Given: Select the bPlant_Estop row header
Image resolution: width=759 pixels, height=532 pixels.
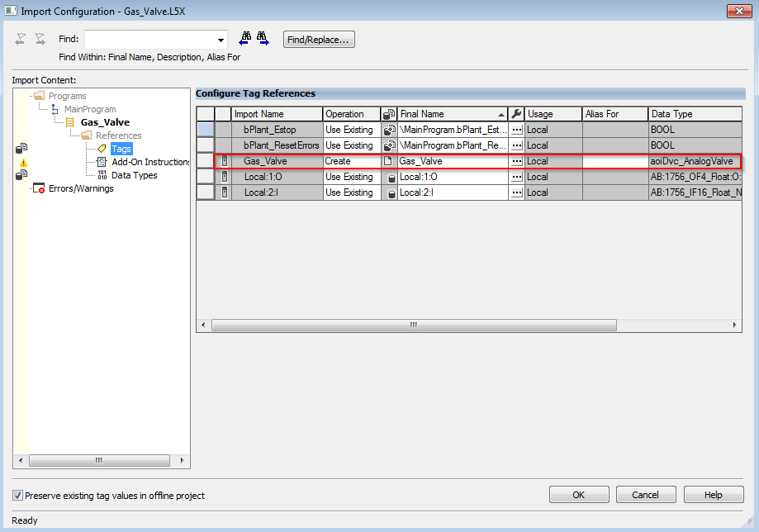Looking at the screenshot, I should [x=206, y=130].
